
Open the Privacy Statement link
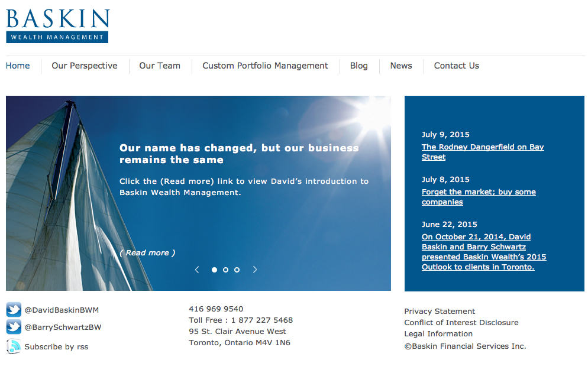pos(440,311)
